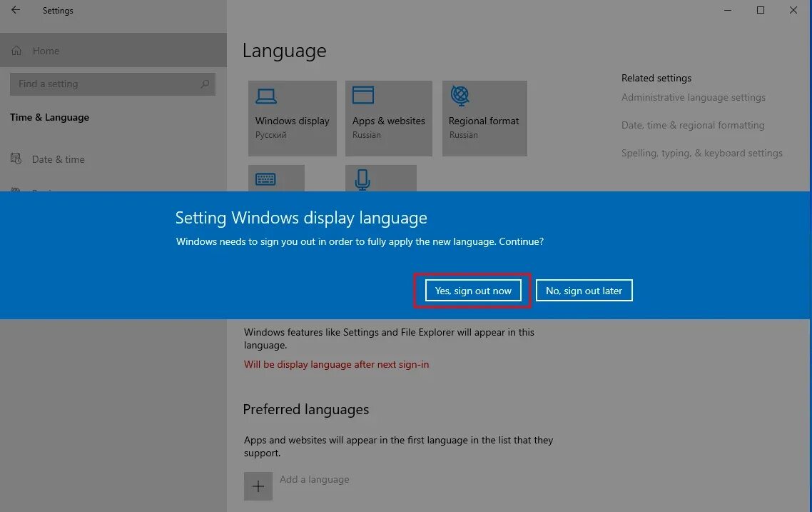The image size is (812, 512).
Task: Click the microphone icon tile
Action: coord(380,179)
